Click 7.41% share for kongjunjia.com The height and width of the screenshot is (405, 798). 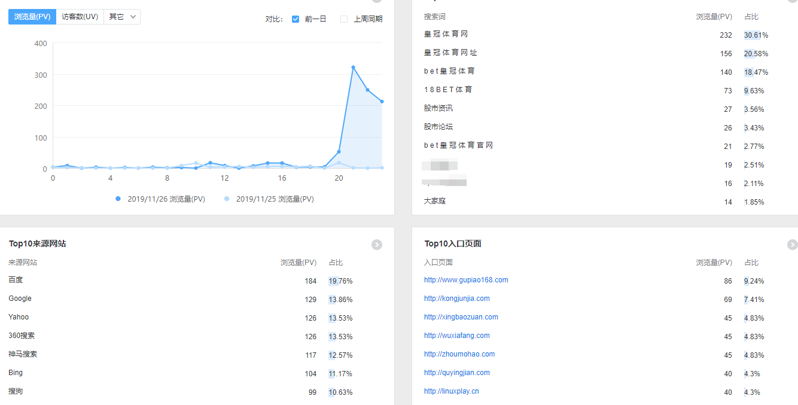(x=754, y=300)
